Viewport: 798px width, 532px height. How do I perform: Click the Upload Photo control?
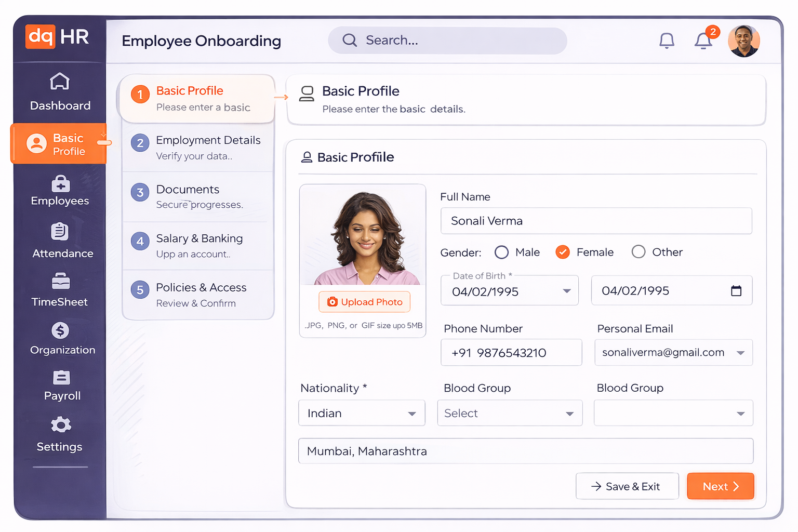coord(364,302)
